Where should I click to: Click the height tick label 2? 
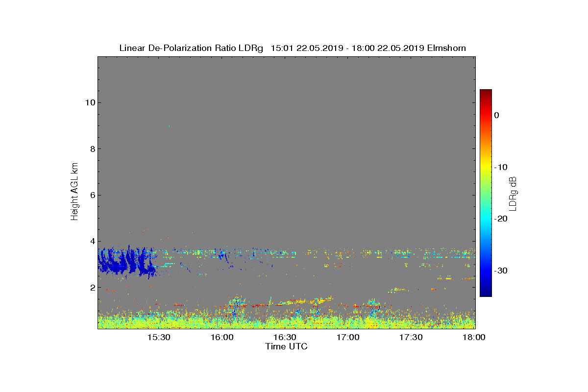92,288
